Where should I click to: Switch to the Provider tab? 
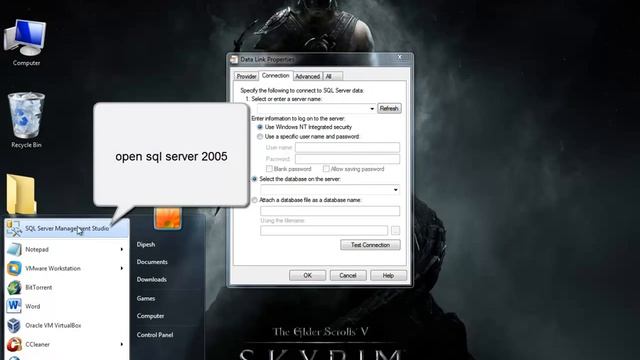click(246, 76)
